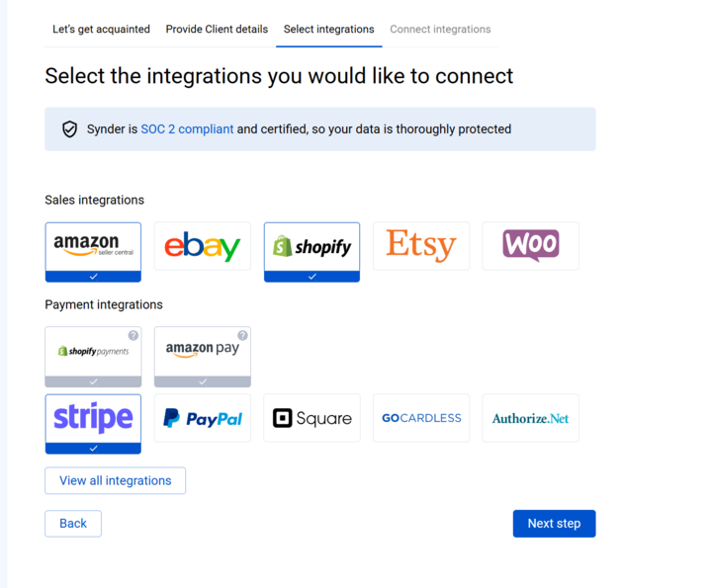Expand the full list with View all integrations
This screenshot has height=588, width=712.
[x=115, y=480]
